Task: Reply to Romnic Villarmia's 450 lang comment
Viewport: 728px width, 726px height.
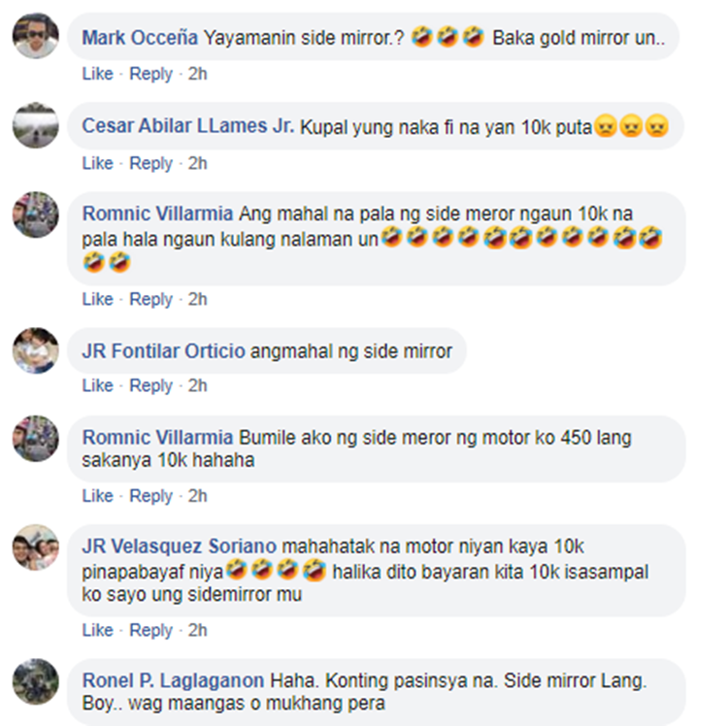Action: (150, 496)
